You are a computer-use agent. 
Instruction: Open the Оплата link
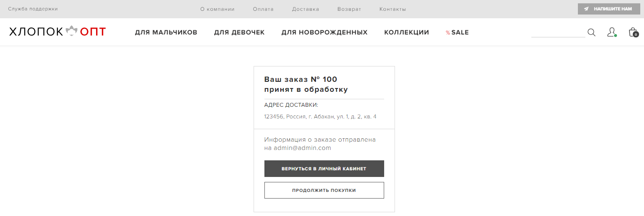click(263, 9)
